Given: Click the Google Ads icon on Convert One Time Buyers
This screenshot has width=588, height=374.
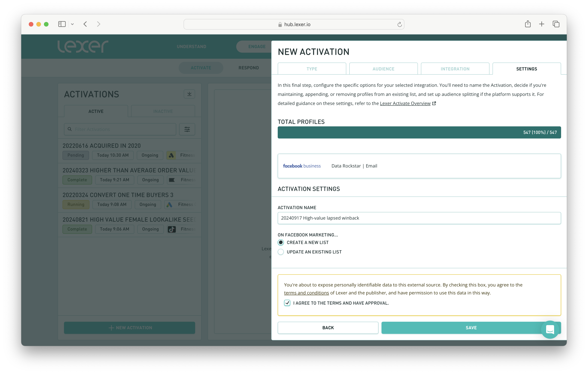Looking at the screenshot, I should (169, 204).
